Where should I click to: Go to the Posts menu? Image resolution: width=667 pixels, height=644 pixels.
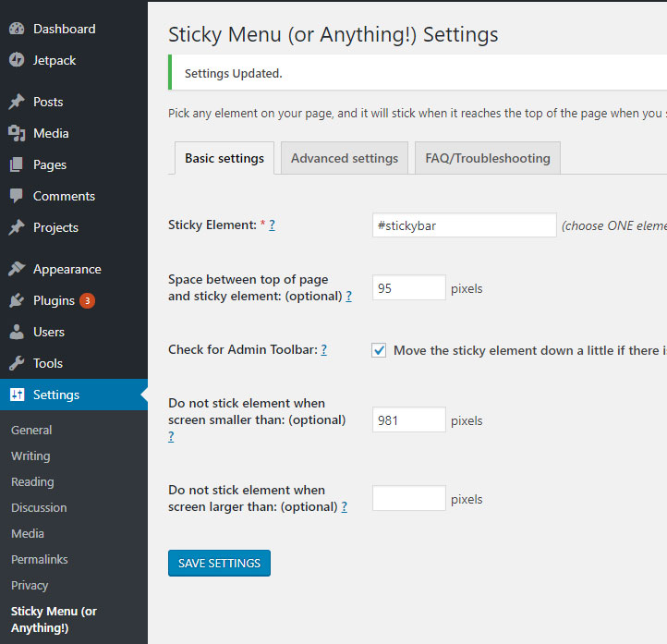pos(48,102)
